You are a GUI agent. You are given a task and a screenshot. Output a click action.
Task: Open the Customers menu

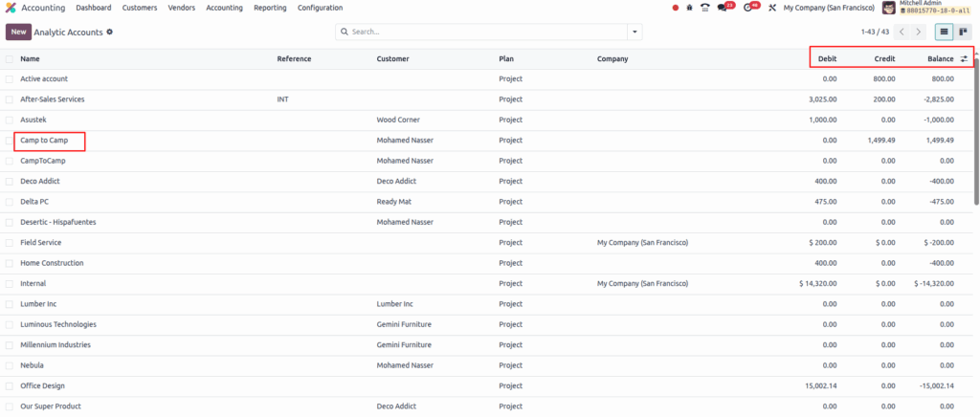pyautogui.click(x=140, y=8)
